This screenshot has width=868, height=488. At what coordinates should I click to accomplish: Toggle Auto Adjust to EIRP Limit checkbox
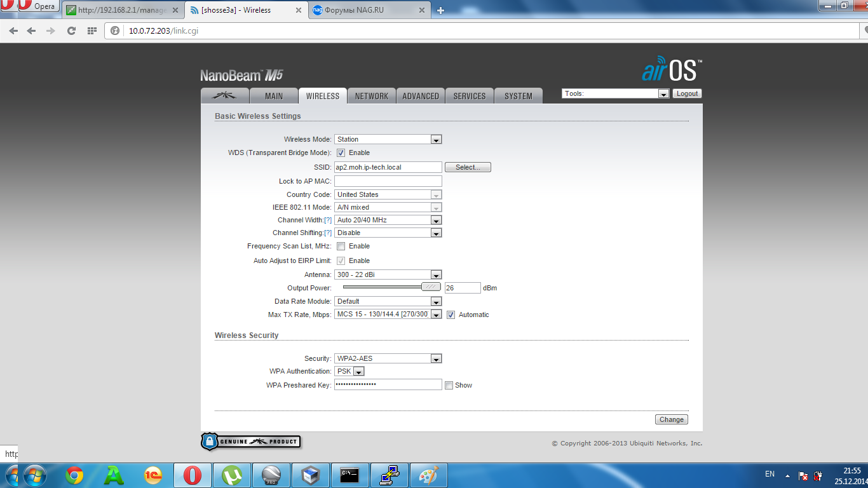click(x=341, y=261)
